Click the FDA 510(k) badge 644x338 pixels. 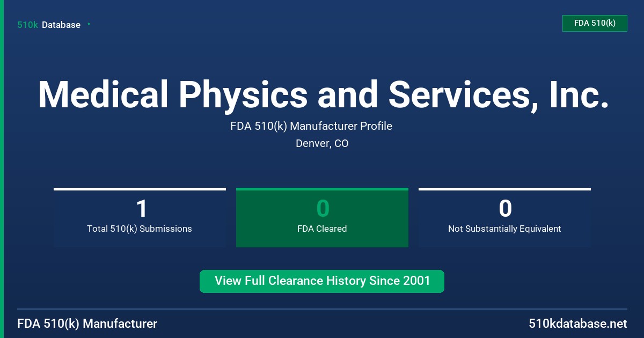595,23
